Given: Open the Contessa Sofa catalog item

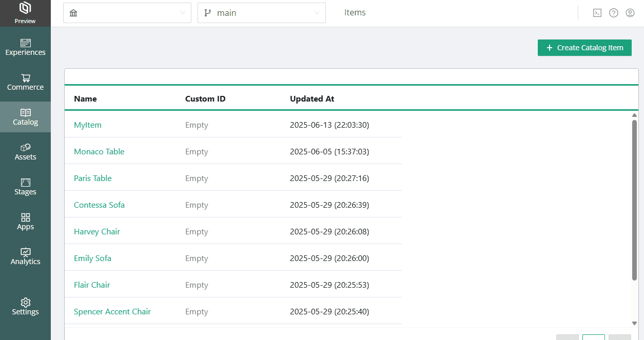Looking at the screenshot, I should point(99,205).
